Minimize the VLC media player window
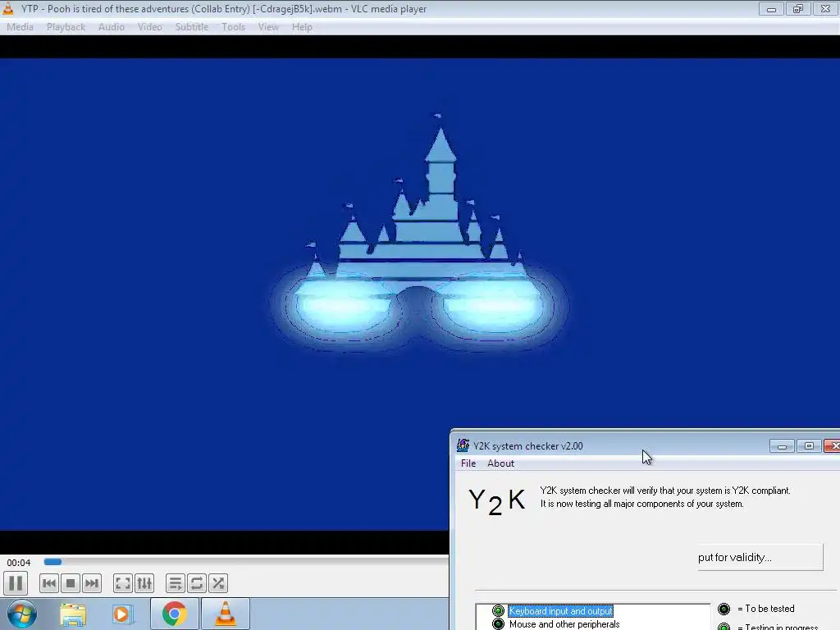Image resolution: width=840 pixels, height=630 pixels. tap(771, 8)
